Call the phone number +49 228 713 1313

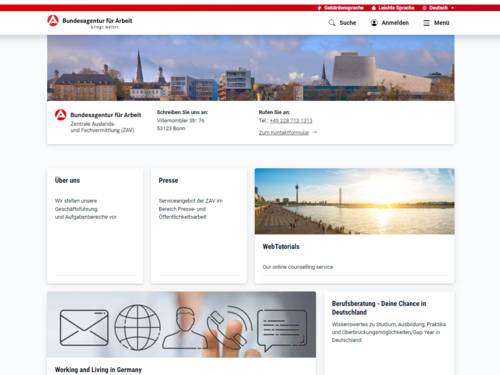point(291,121)
